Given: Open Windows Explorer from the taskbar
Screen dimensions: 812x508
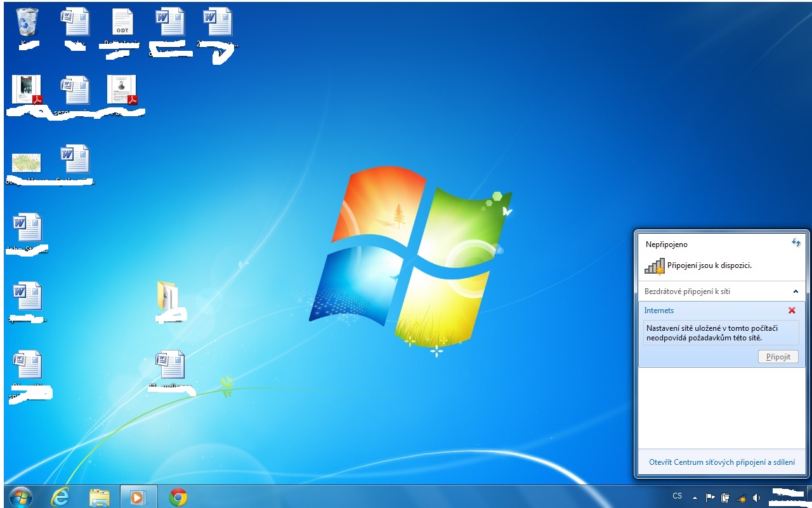Looking at the screenshot, I should coord(99,497).
